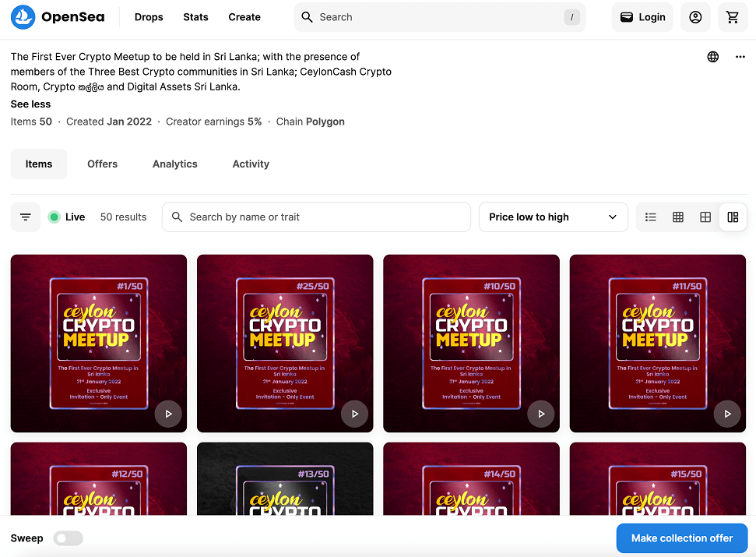Open the #11/50 Ceylon Crypto Meetup item
This screenshot has width=756, height=557.
[x=658, y=344]
